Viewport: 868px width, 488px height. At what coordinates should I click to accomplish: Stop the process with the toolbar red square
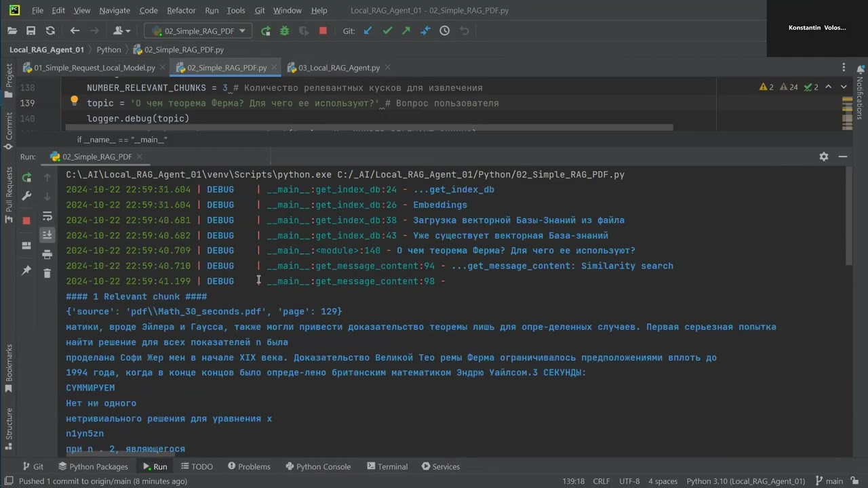click(x=323, y=30)
